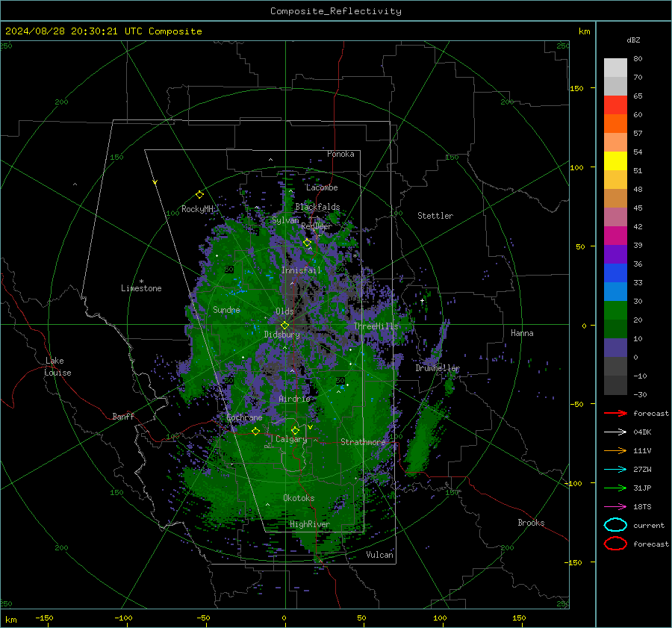
Task: Click yellow diamond at radar center near Olds
Action: coord(285,326)
